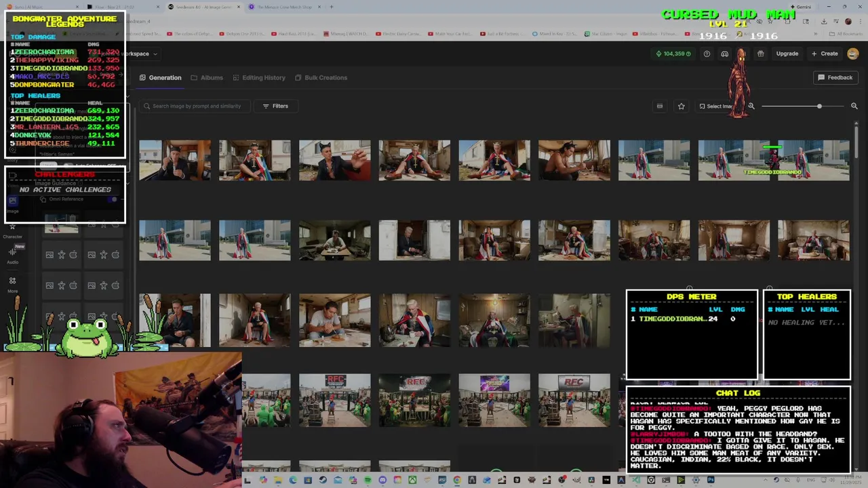Switch to the Editing History tab
Image resolution: width=868 pixels, height=488 pixels.
coord(259,78)
